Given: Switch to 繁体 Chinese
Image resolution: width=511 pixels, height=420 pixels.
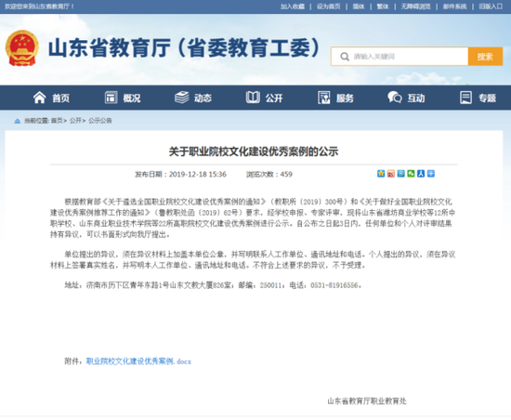Looking at the screenshot, I should coord(383,7).
